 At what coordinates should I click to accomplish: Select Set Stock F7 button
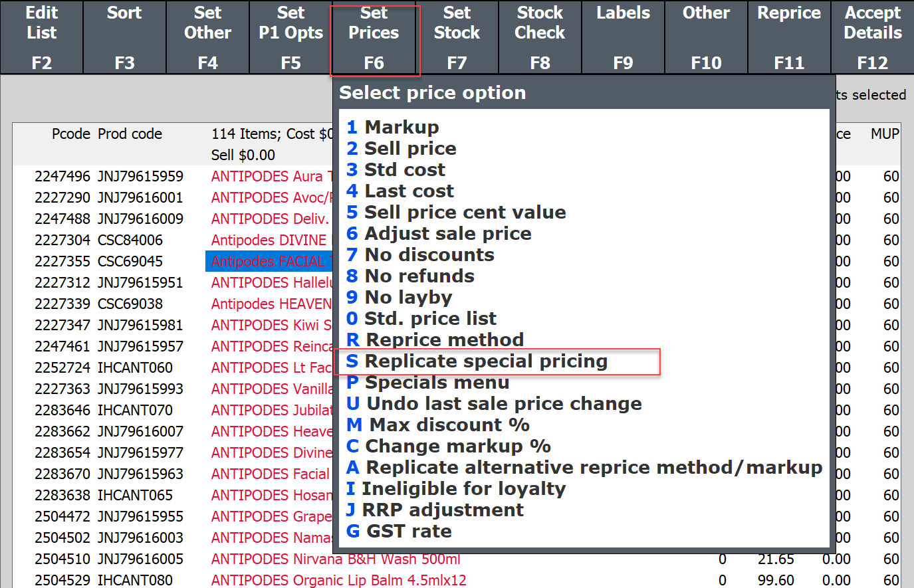pos(457,37)
